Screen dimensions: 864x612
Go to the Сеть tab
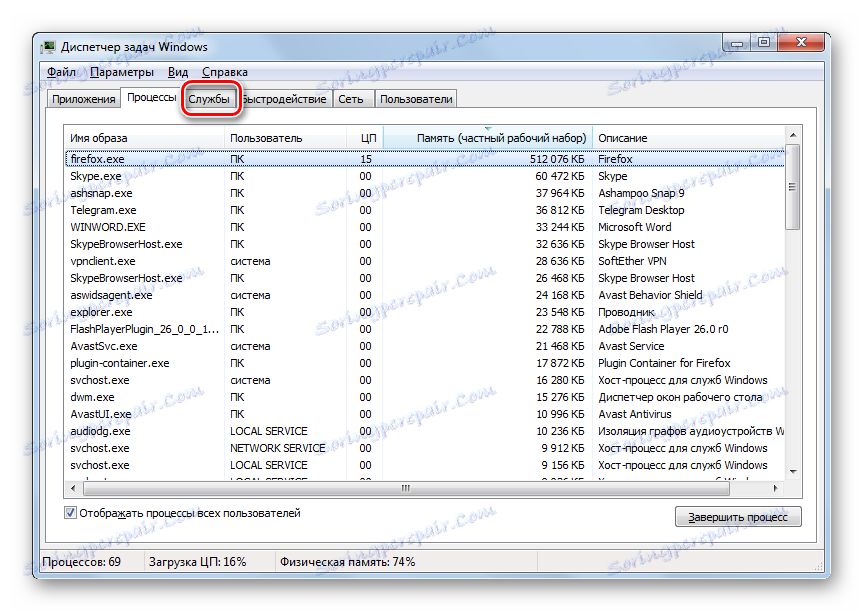tap(351, 99)
